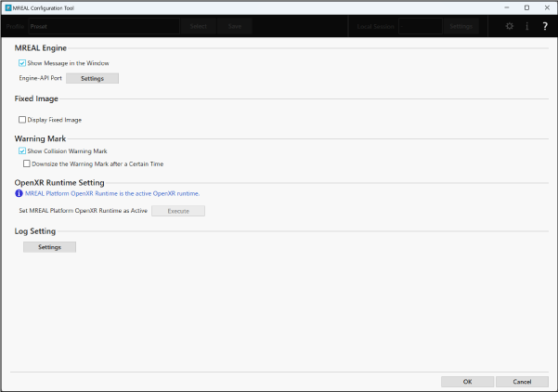Click the Log Setting section heading
This screenshot has height=392, width=558.
[35, 231]
